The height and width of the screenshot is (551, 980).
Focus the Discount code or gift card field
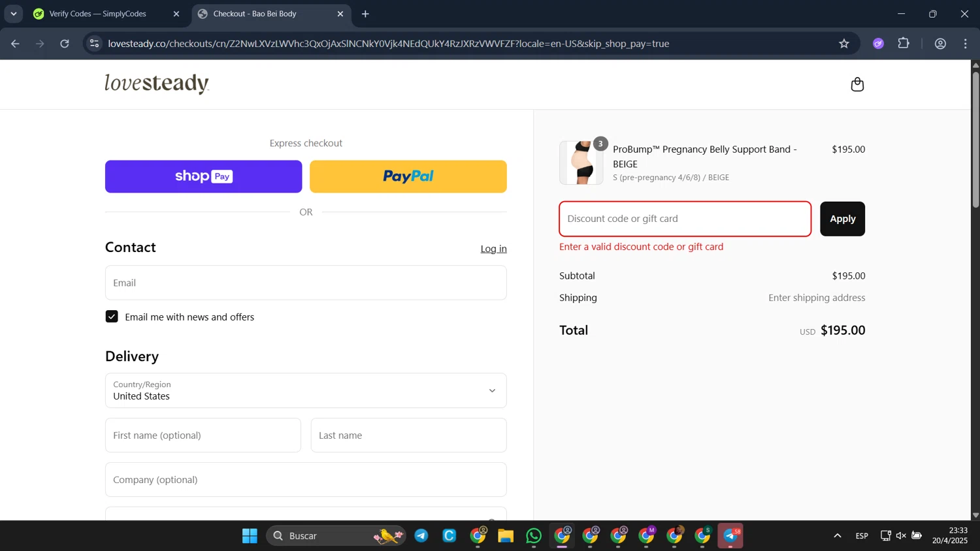click(685, 219)
